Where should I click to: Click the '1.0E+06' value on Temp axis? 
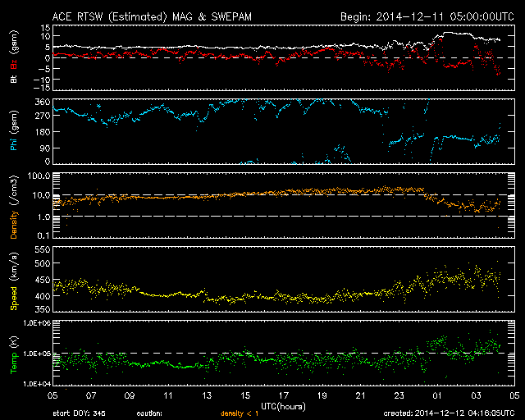[x=37, y=323]
